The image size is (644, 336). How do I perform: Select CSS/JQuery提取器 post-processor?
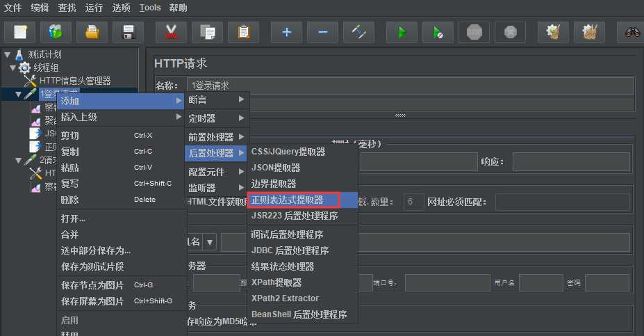click(303, 152)
